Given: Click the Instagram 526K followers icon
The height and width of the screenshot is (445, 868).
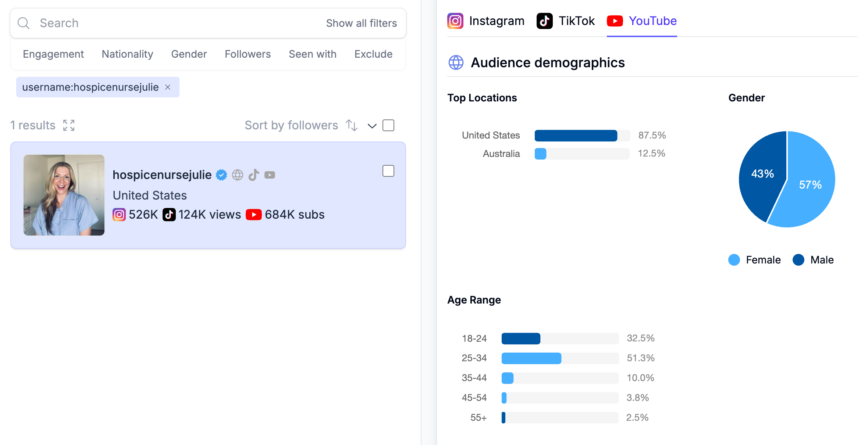Looking at the screenshot, I should click(x=119, y=215).
